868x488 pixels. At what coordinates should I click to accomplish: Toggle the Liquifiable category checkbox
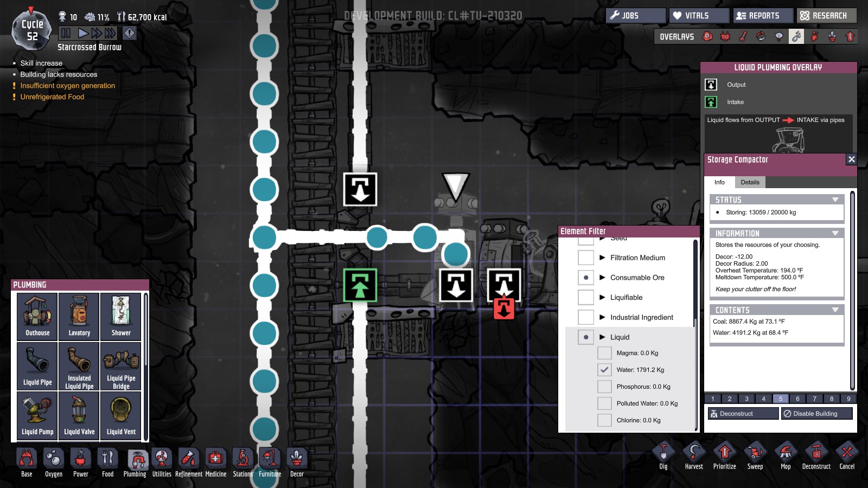(586, 297)
